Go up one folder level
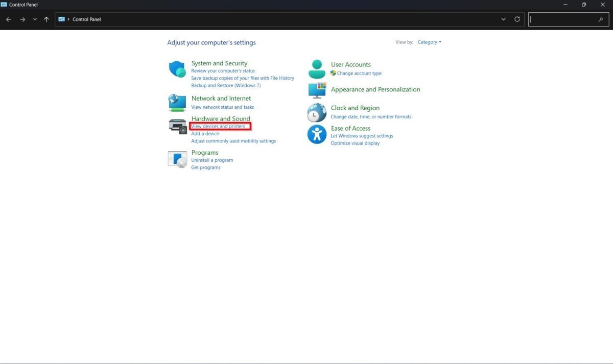 (x=46, y=19)
